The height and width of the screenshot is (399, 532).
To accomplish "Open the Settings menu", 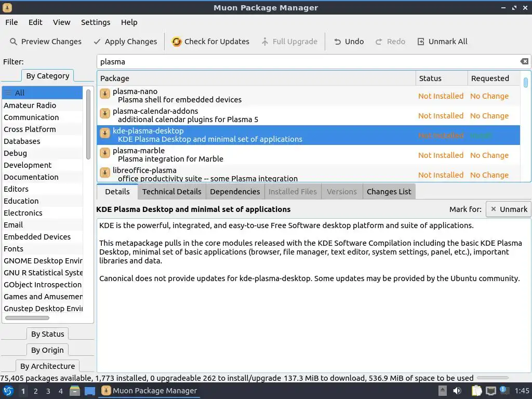I will [x=96, y=22].
